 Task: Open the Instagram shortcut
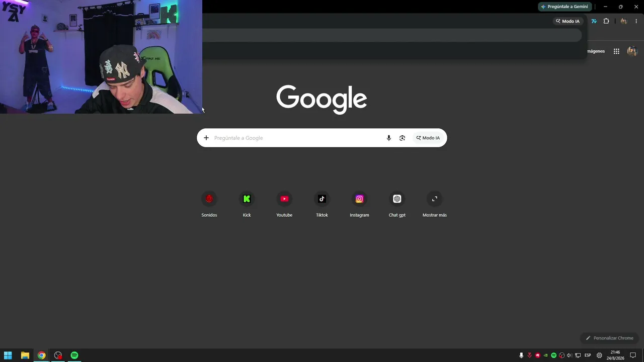click(x=359, y=204)
